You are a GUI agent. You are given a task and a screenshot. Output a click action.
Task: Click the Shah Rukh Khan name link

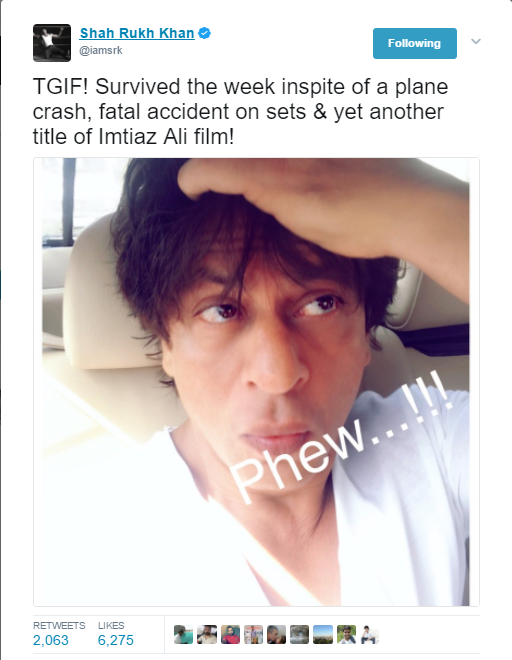pos(137,33)
